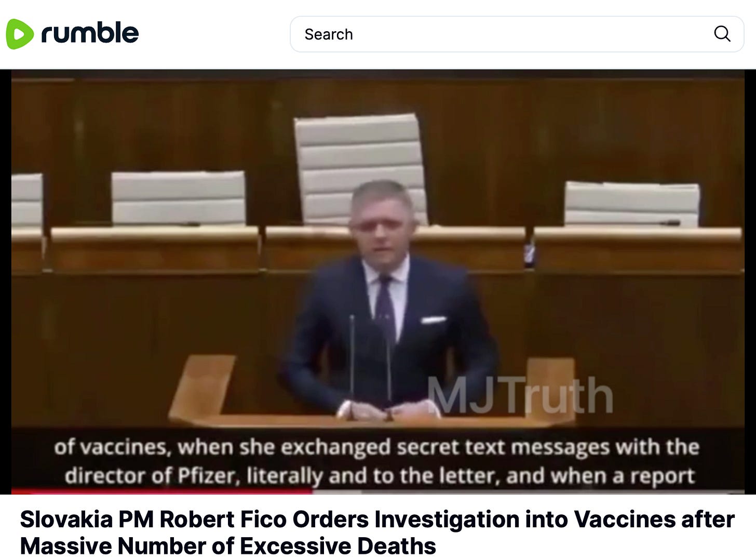
Task: Click the speaker's white pocket square
Action: 434,320
